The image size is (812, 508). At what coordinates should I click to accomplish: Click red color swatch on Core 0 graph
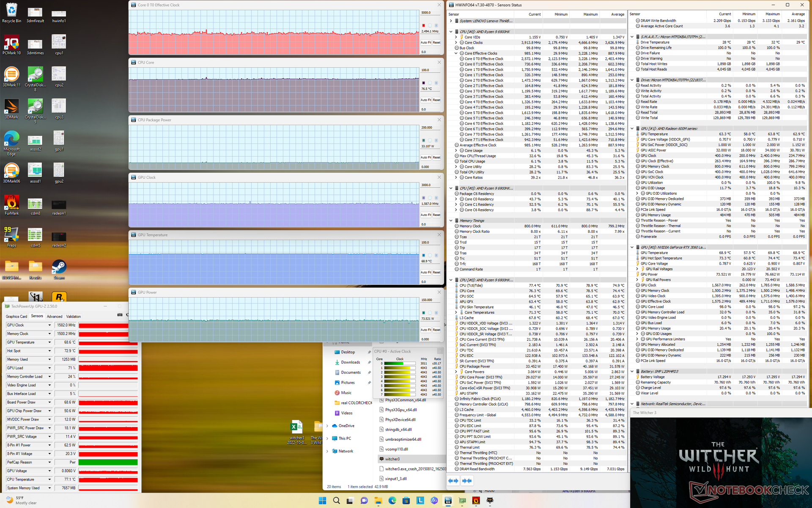tap(423, 25)
